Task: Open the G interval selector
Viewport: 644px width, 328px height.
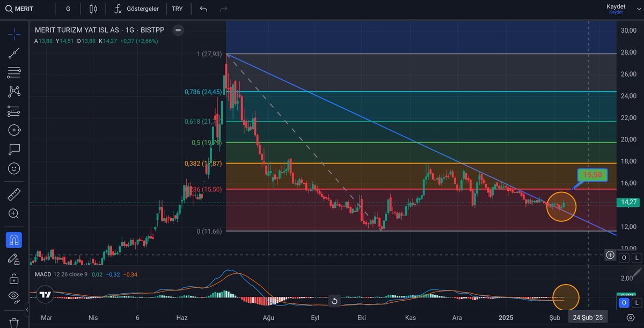Action: [68, 9]
